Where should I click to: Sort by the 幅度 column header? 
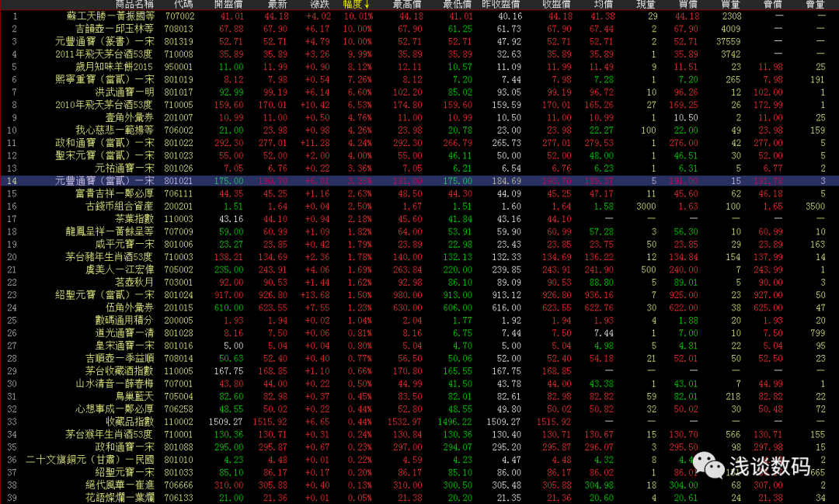coord(357,5)
